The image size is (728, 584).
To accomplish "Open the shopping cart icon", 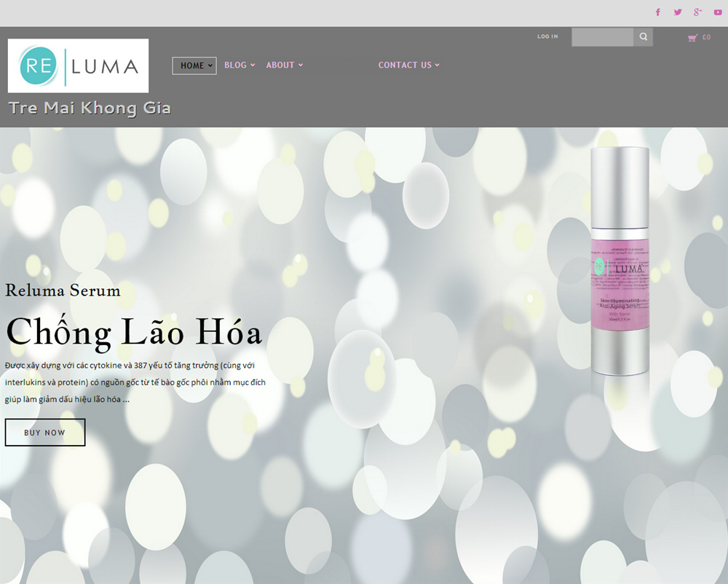I will [x=692, y=38].
